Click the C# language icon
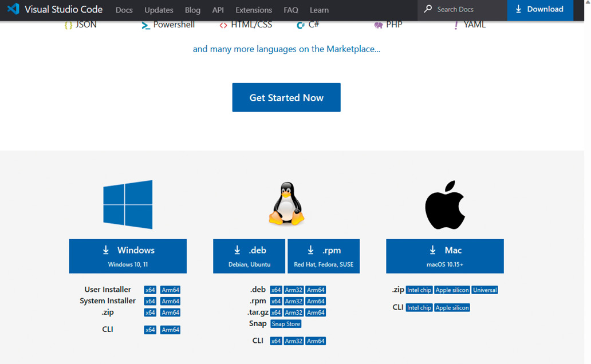 pos(301,25)
